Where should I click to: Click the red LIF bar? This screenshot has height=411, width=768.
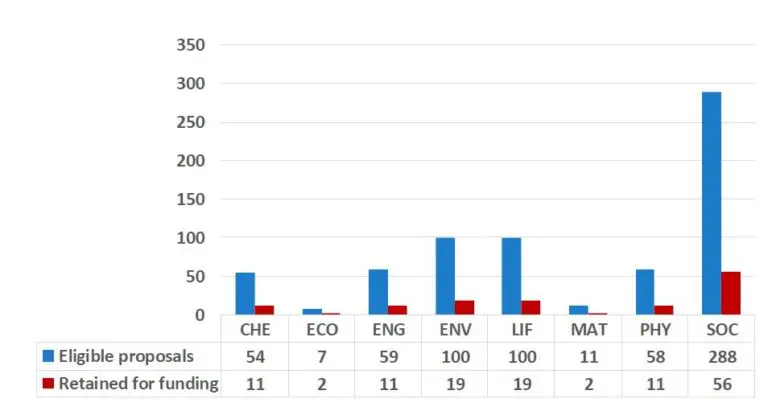pyautogui.click(x=530, y=307)
